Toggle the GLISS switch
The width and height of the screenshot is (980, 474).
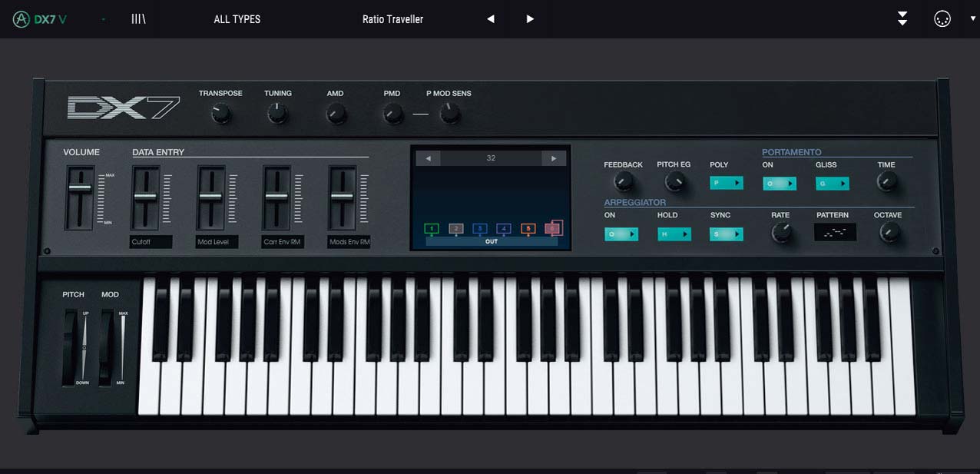click(x=833, y=184)
